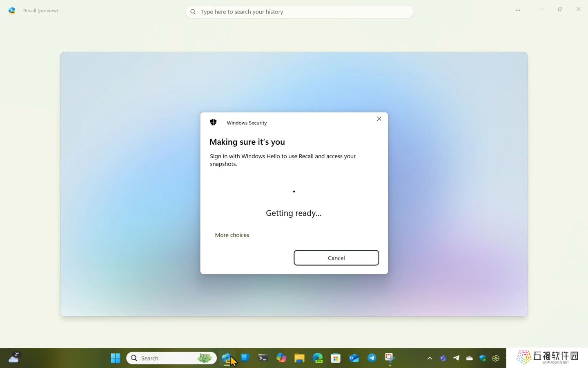Open the weather widget on taskbar
Screen dimensions: 588x368
point(14,357)
